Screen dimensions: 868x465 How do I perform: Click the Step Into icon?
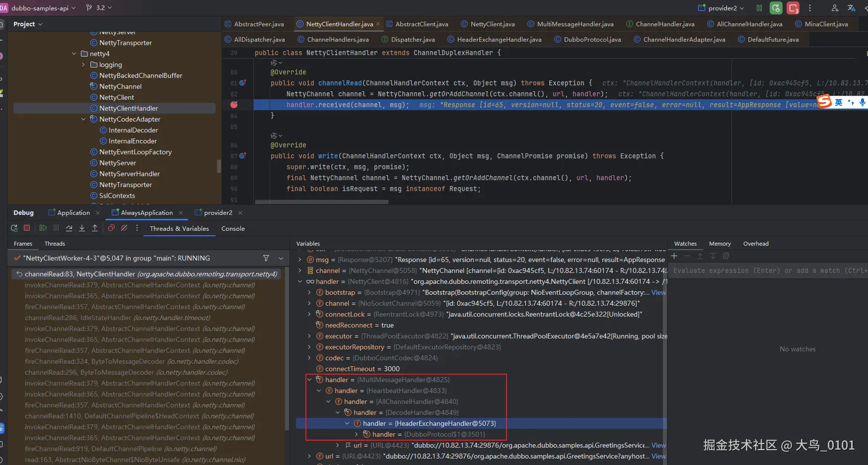(82, 228)
